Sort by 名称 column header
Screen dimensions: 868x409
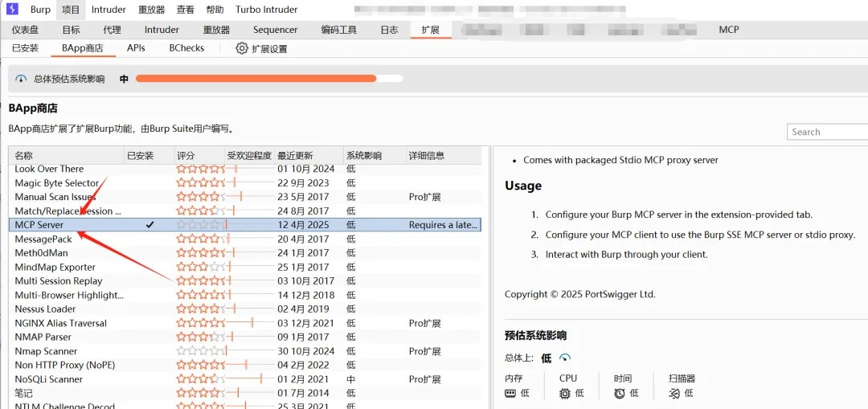[x=67, y=156]
